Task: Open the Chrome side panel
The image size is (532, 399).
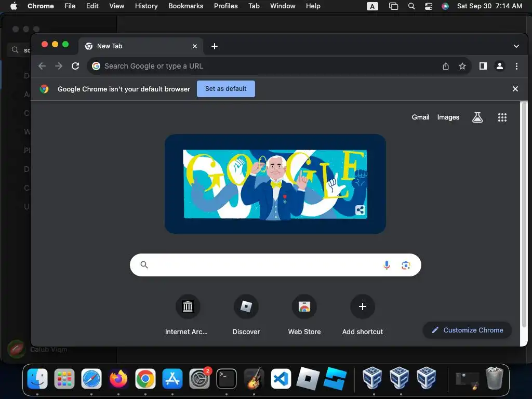Action: click(x=483, y=66)
